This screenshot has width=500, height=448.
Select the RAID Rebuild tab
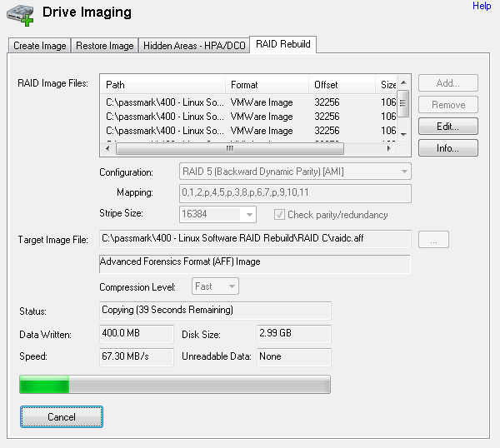tap(283, 44)
